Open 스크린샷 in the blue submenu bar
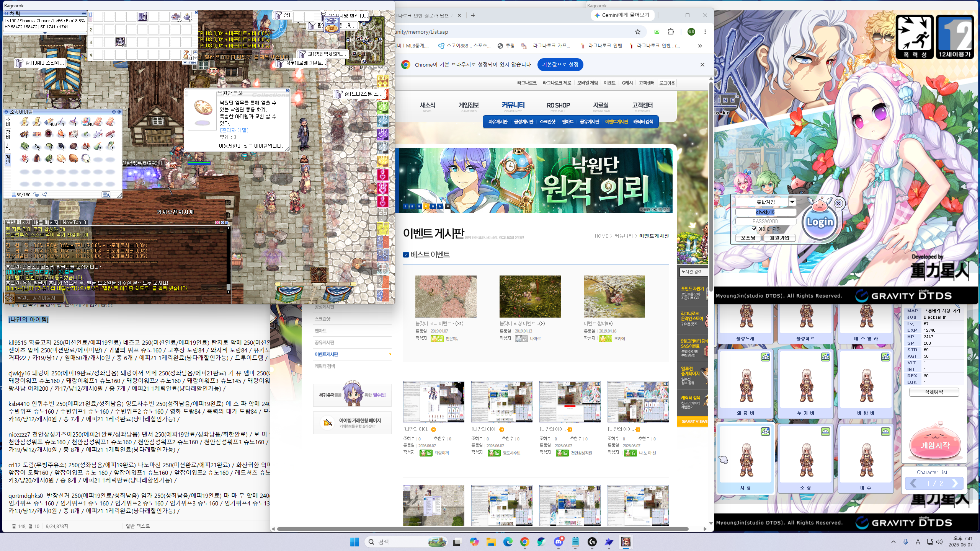 pos(547,122)
